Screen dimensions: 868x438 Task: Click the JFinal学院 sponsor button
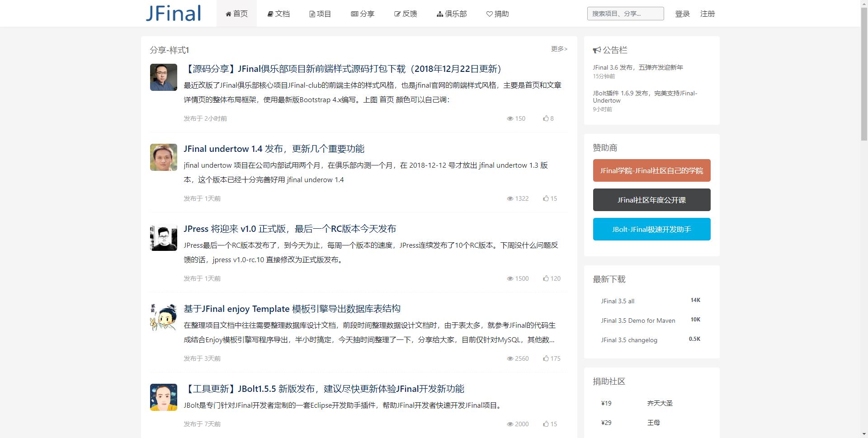point(651,170)
